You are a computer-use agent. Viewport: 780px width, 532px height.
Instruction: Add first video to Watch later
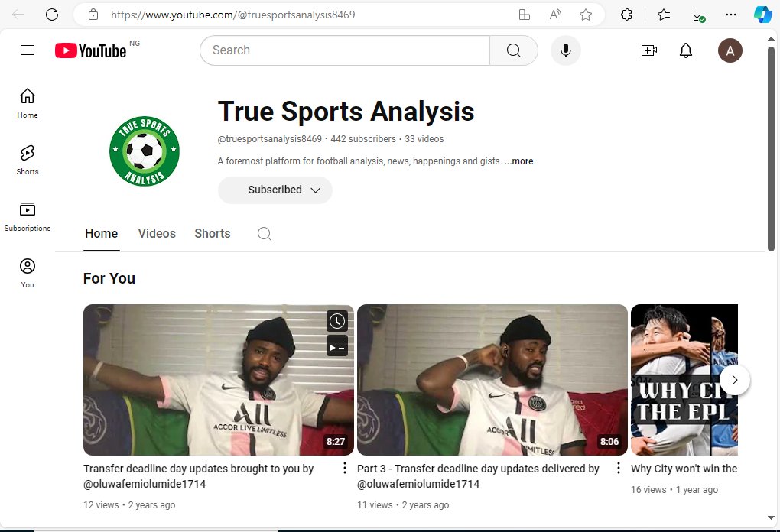click(336, 321)
